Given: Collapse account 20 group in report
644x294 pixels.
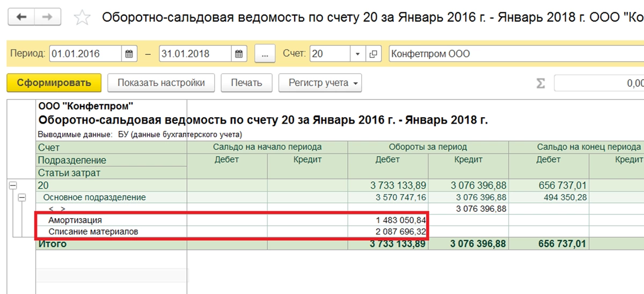Looking at the screenshot, I should pos(12,185).
